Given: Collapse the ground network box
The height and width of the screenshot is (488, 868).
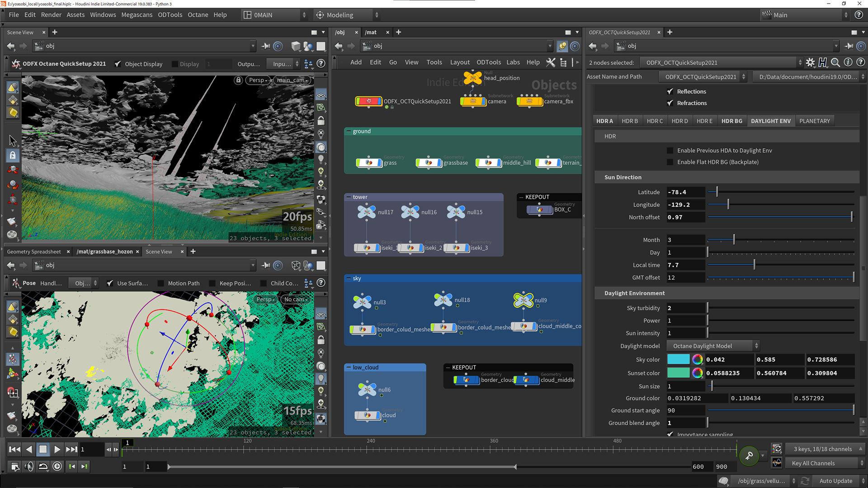Looking at the screenshot, I should point(349,131).
